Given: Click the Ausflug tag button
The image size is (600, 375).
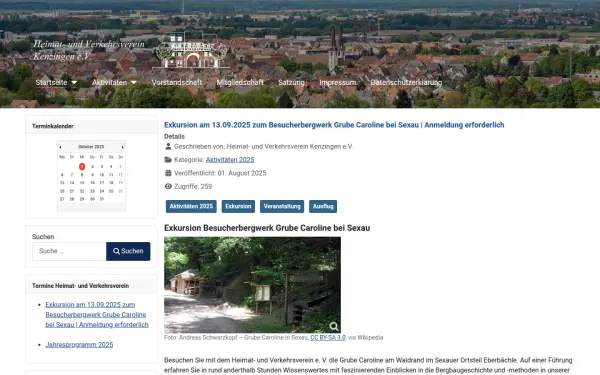Looking at the screenshot, I should tap(323, 206).
